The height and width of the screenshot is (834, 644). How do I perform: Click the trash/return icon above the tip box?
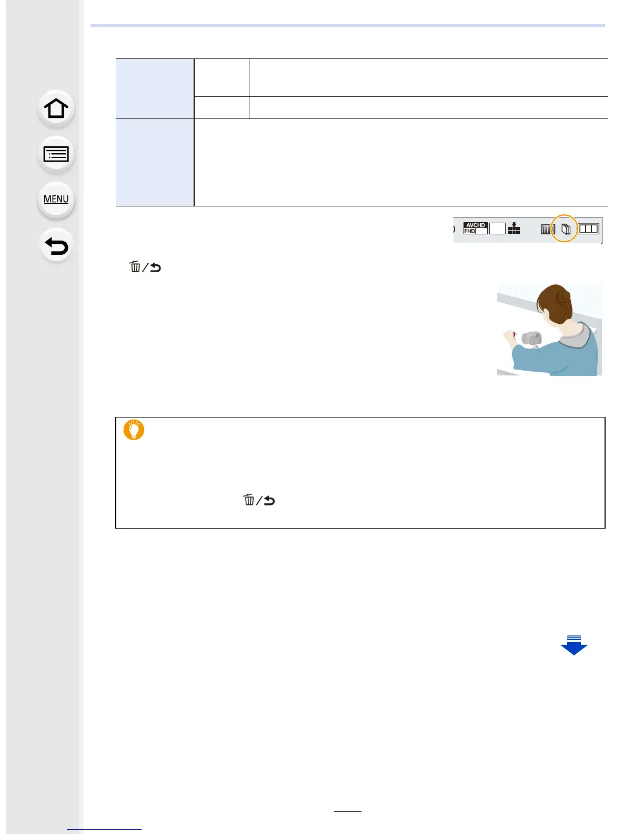pyautogui.click(x=145, y=267)
